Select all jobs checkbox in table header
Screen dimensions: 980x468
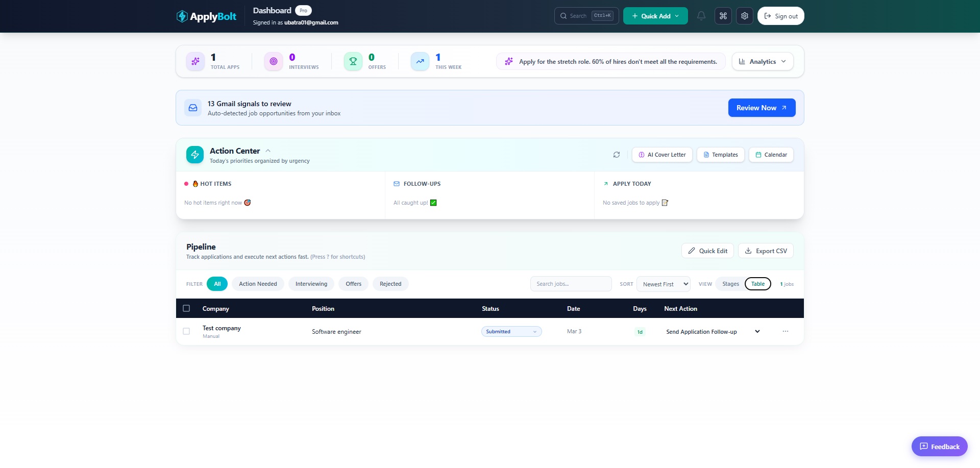coord(186,308)
